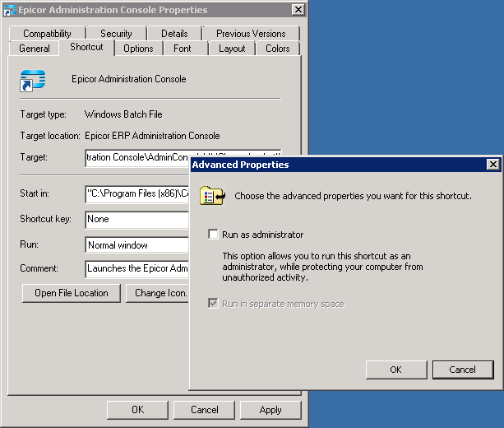Viewport: 504px width, 428px height.
Task: Click the 'Target location:' label
Action: 50,136
